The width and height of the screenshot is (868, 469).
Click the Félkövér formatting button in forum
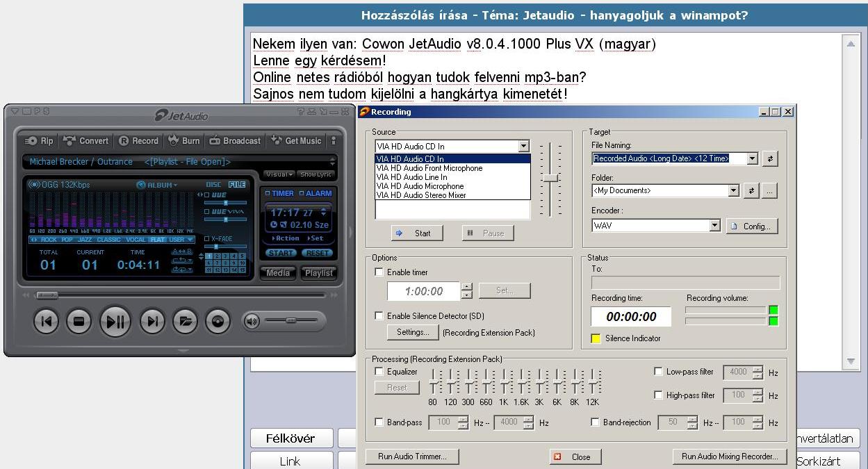[x=290, y=438]
